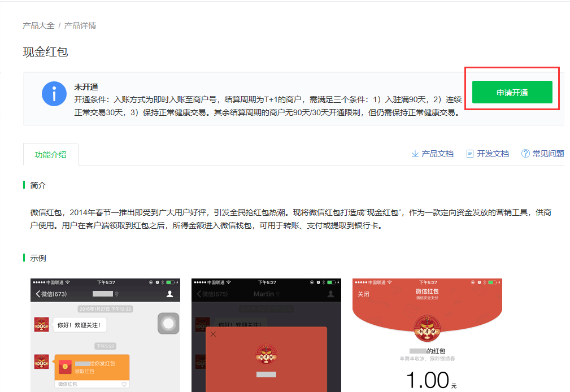
Task: Click the document icon beside 开发文档
Action: tap(469, 154)
